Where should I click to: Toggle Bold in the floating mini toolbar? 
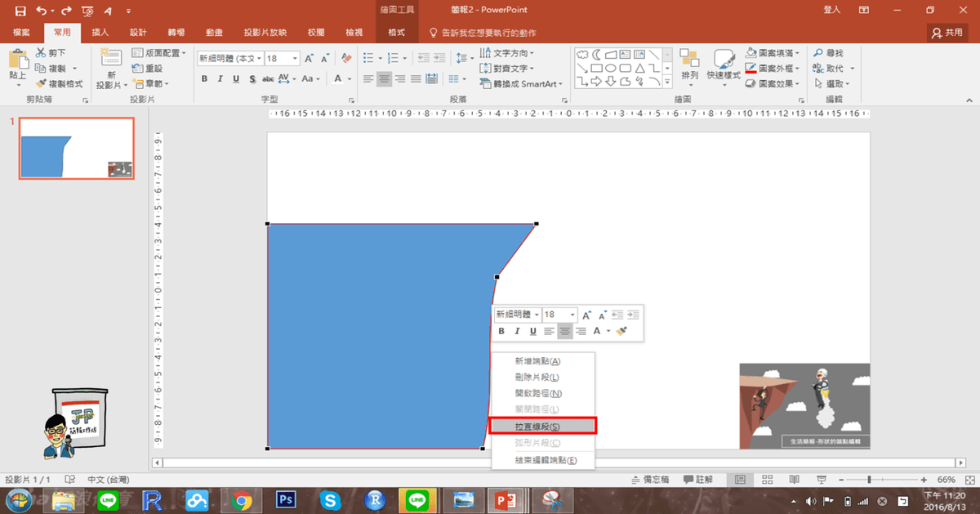pyautogui.click(x=501, y=331)
